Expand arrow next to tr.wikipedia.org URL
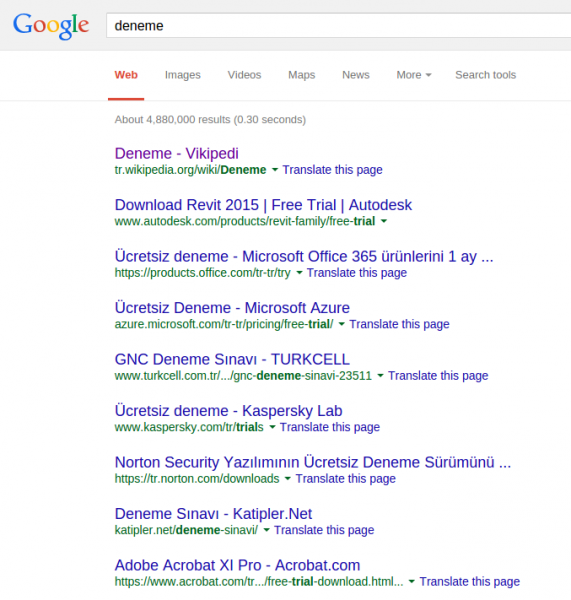 [274, 170]
